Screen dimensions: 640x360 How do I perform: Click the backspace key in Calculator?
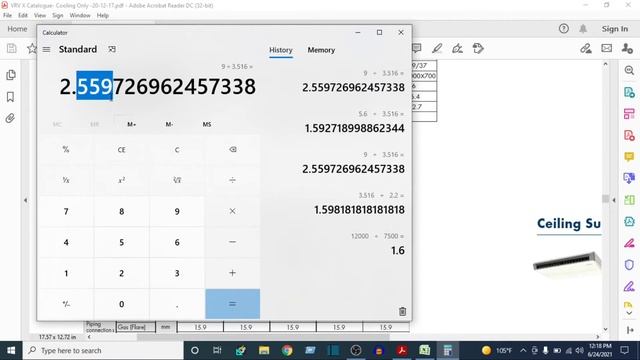233,149
